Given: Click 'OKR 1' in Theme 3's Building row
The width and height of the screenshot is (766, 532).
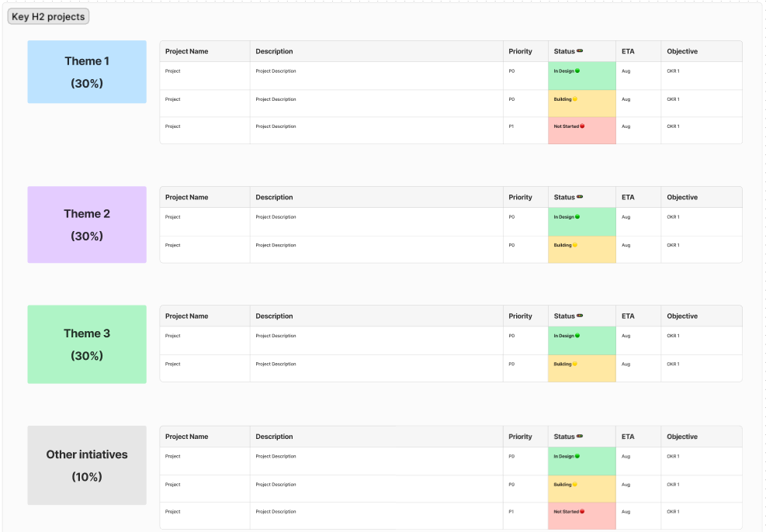Looking at the screenshot, I should pyautogui.click(x=673, y=364).
